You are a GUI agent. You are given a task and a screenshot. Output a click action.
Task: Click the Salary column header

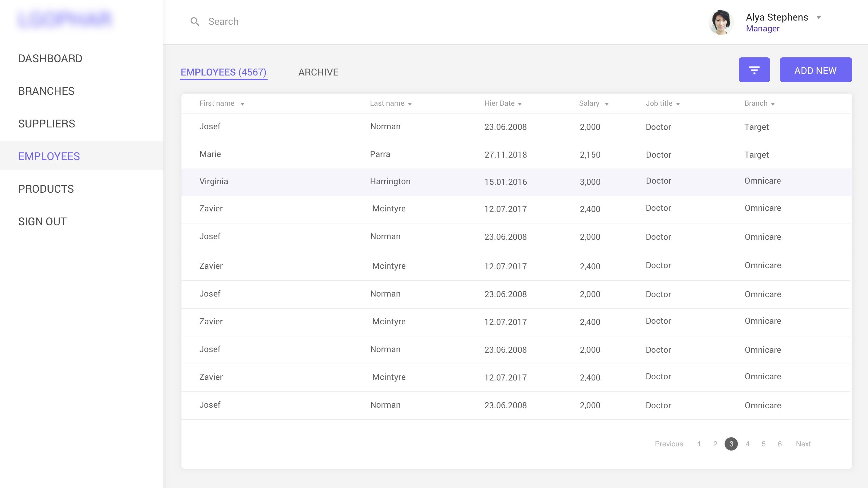click(589, 104)
